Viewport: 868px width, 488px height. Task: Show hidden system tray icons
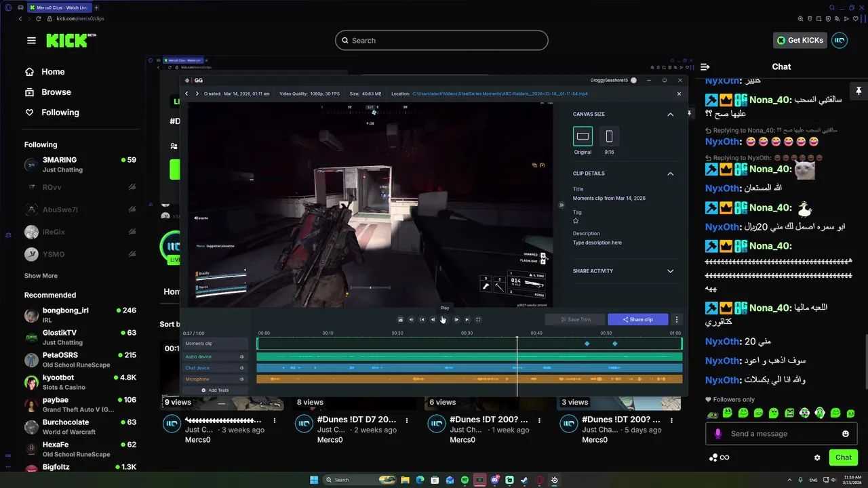coord(789,480)
